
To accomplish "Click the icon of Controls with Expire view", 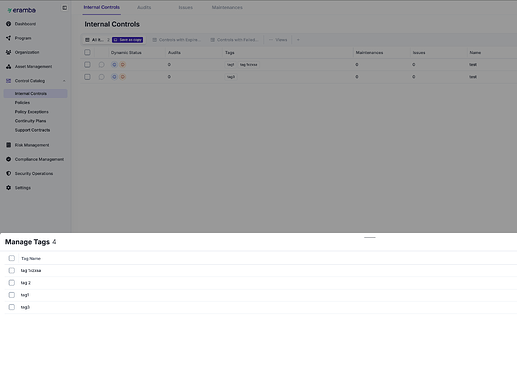I will click(x=155, y=40).
